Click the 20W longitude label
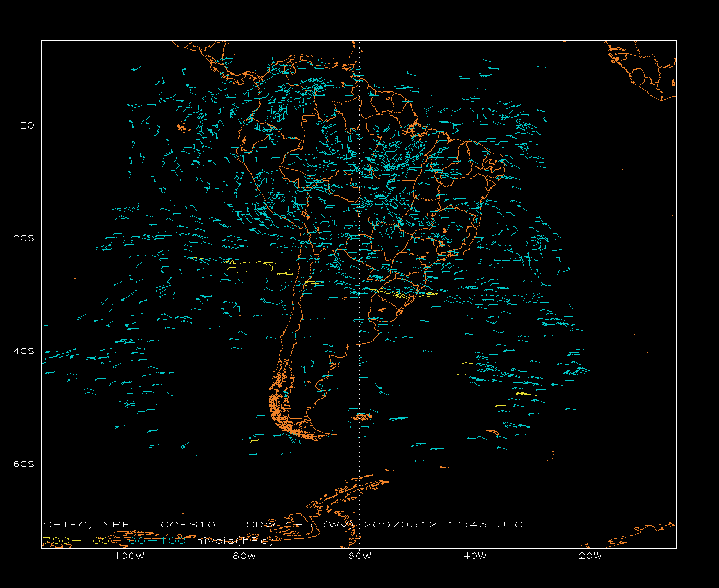 590,556
